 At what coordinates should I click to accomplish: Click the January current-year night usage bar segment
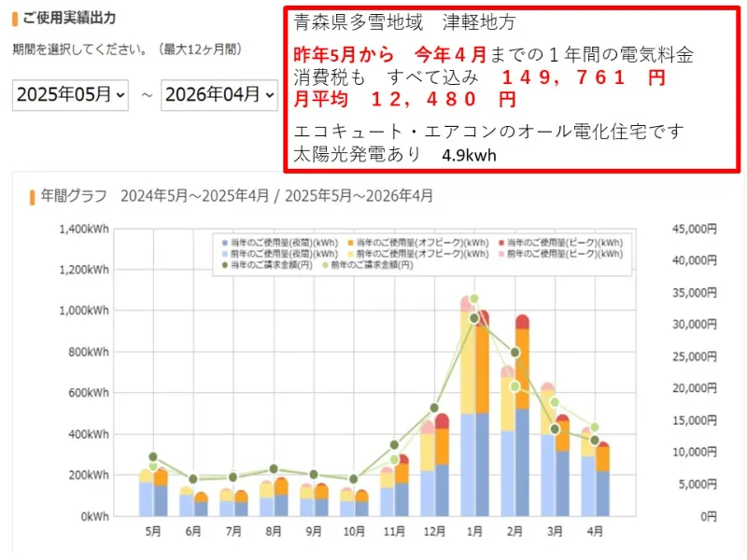tap(482, 465)
